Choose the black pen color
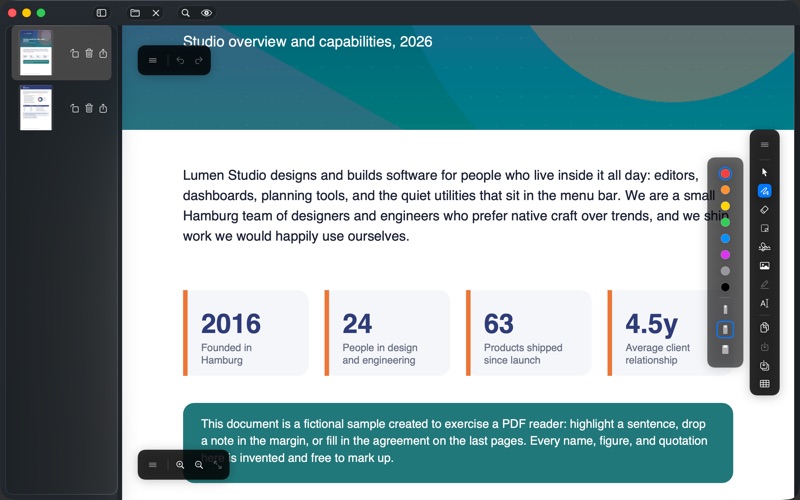 pos(725,287)
